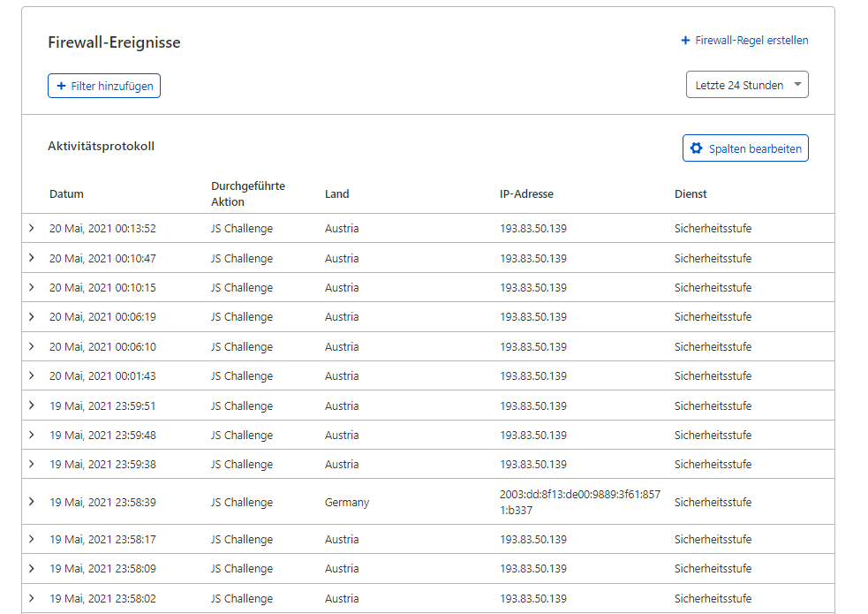Image resolution: width=868 pixels, height=614 pixels.
Task: Expand the 20 Mai 00:01:43 event row
Action: point(32,375)
